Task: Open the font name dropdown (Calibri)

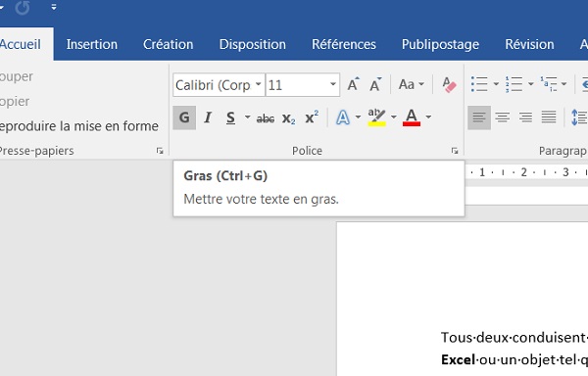Action: [x=258, y=84]
